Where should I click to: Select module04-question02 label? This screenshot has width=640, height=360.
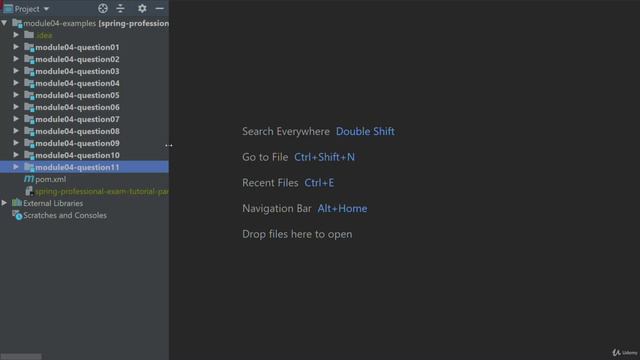(77, 59)
